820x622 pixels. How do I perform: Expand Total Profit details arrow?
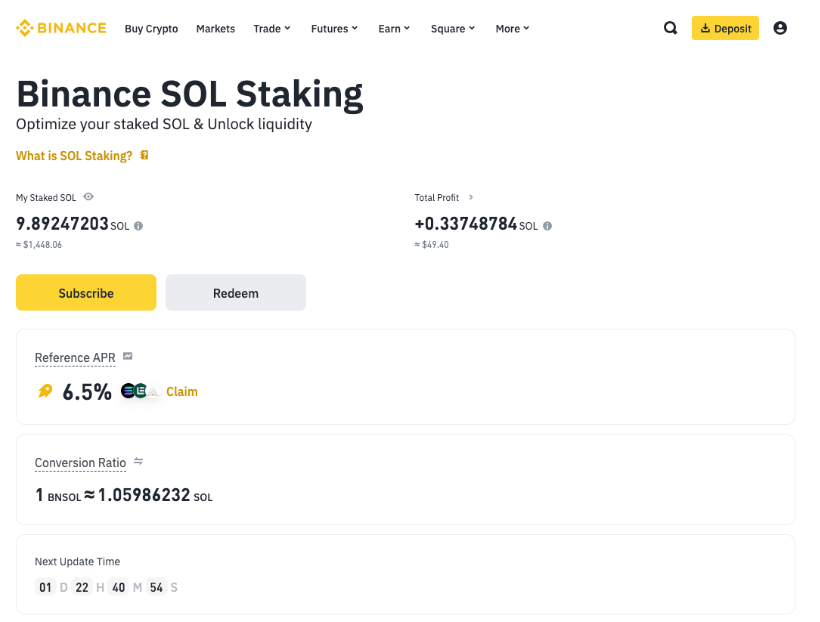[x=471, y=198]
